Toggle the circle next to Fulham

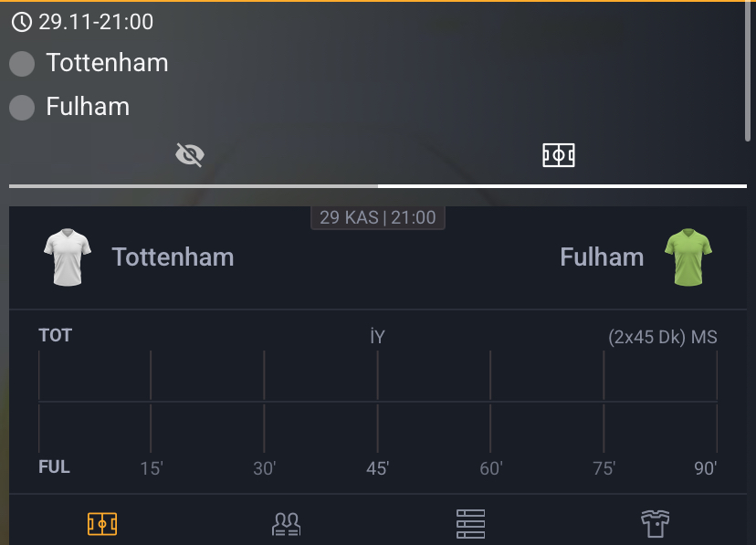pos(21,107)
